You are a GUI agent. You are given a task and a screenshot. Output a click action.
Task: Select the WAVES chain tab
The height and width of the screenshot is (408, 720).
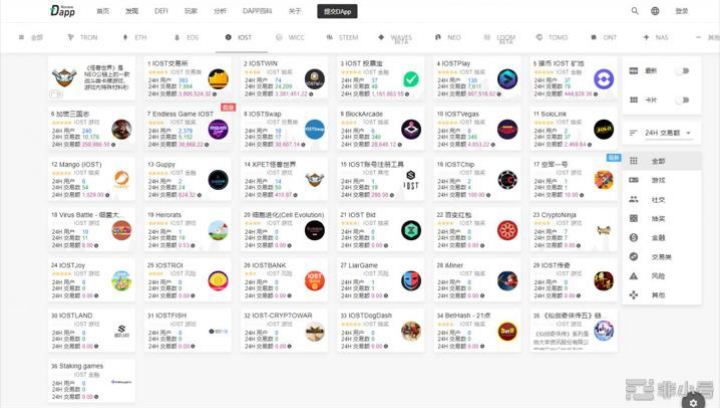[x=395, y=38]
